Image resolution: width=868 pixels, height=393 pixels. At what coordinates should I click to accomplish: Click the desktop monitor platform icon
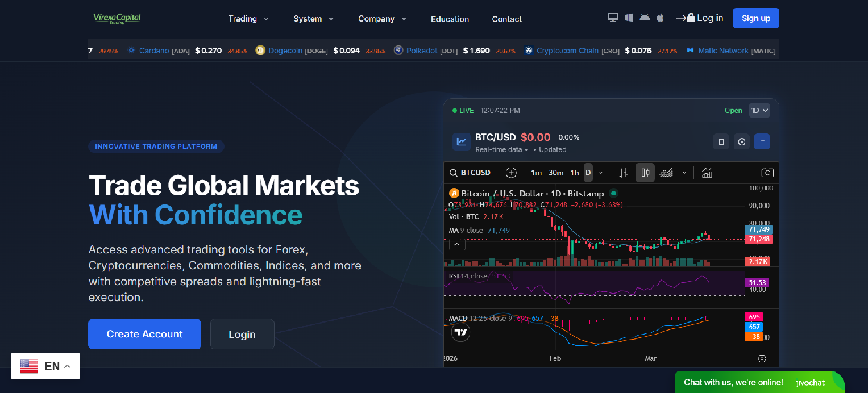(x=613, y=18)
